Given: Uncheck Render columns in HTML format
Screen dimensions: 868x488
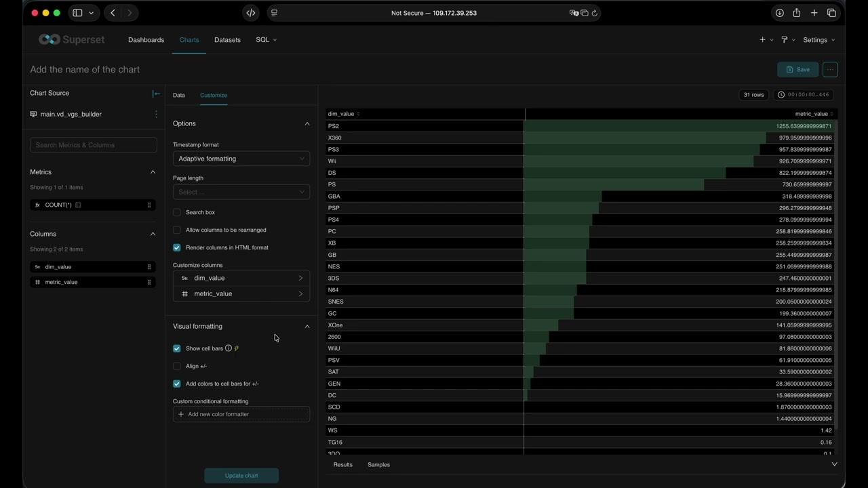Looking at the screenshot, I should point(177,247).
